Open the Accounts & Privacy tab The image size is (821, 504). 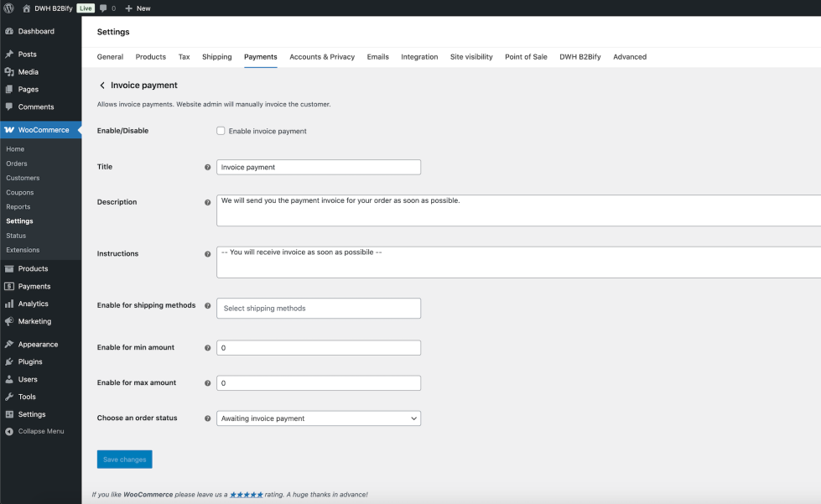pyautogui.click(x=322, y=57)
